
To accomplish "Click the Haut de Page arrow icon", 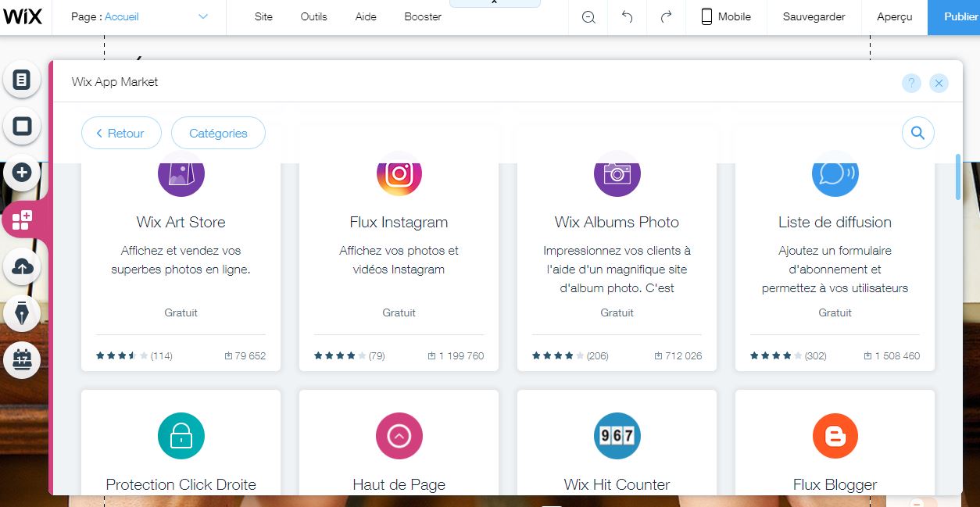I will 399,436.
